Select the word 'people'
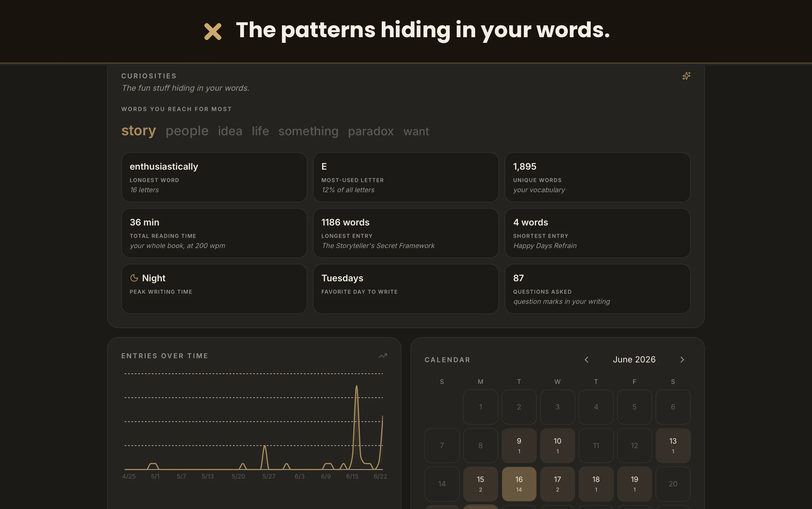This screenshot has height=509, width=812. (187, 131)
